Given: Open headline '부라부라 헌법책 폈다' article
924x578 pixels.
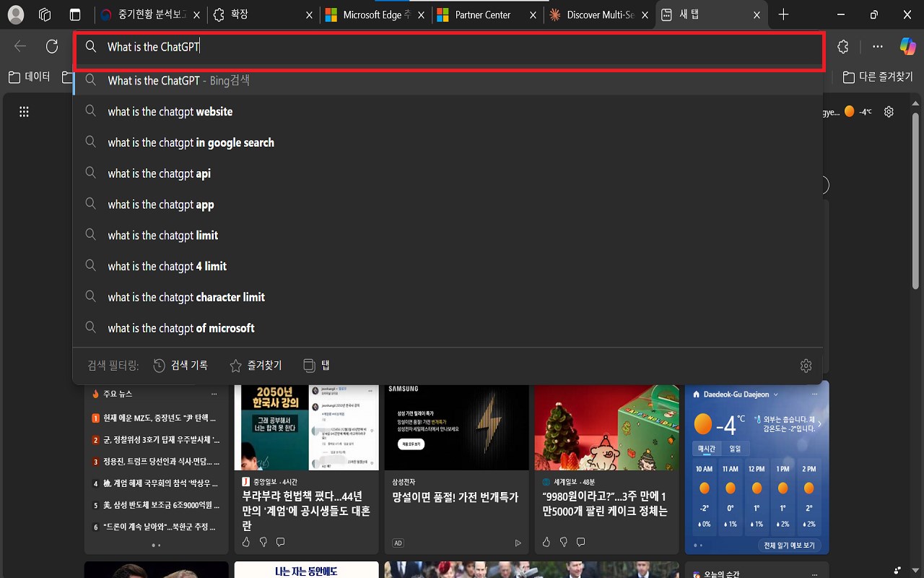Looking at the screenshot, I should click(x=307, y=511).
